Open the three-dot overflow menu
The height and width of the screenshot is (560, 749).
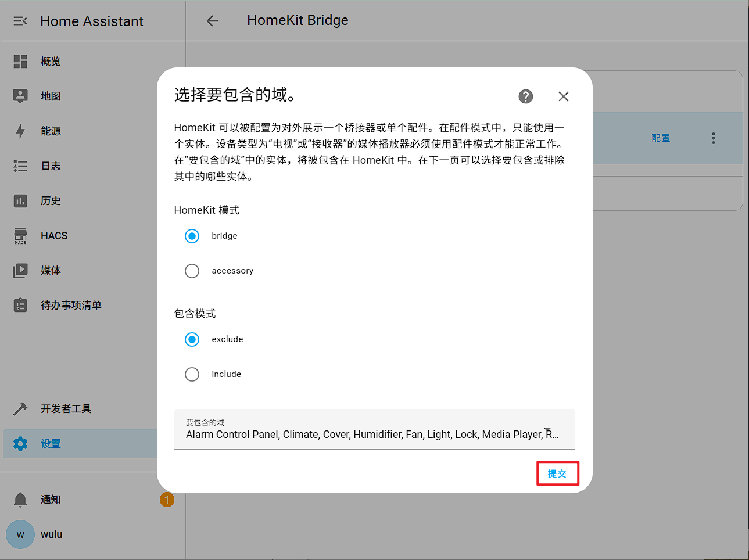coord(714,138)
